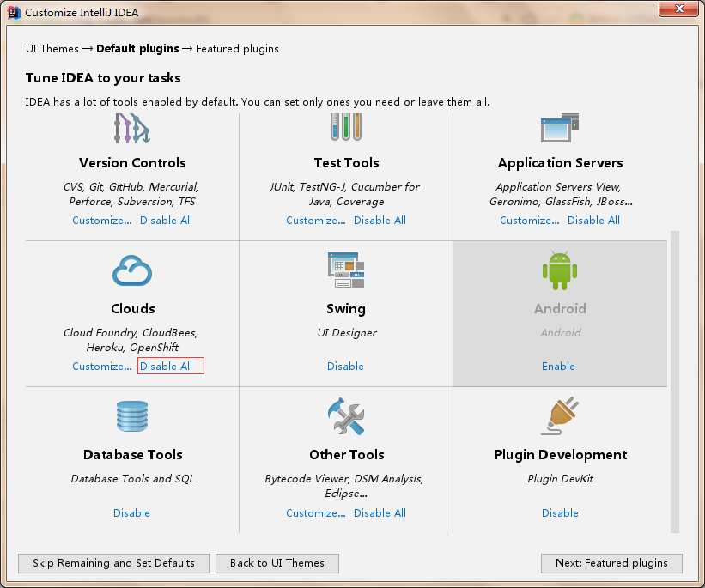Click the Database Tools cylinder icon
705x588 pixels.
tap(132, 415)
